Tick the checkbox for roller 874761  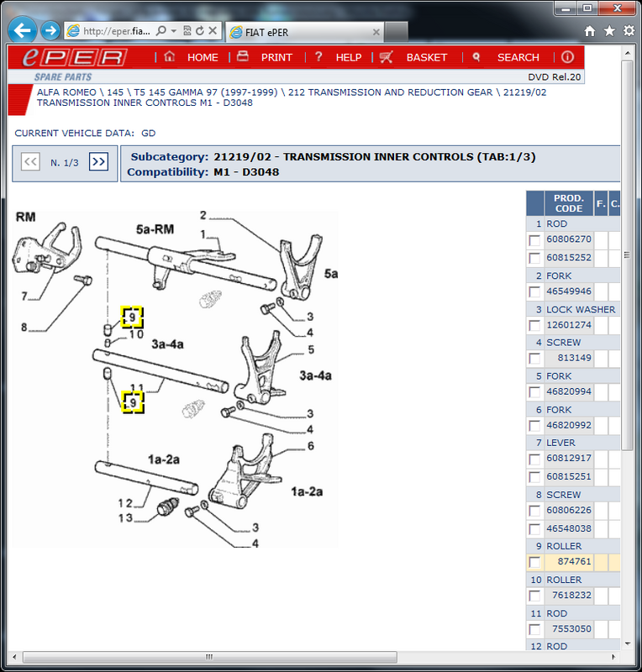pos(534,562)
